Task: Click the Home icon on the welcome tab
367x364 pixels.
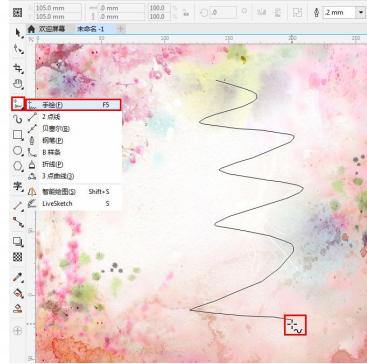Action: [x=31, y=29]
